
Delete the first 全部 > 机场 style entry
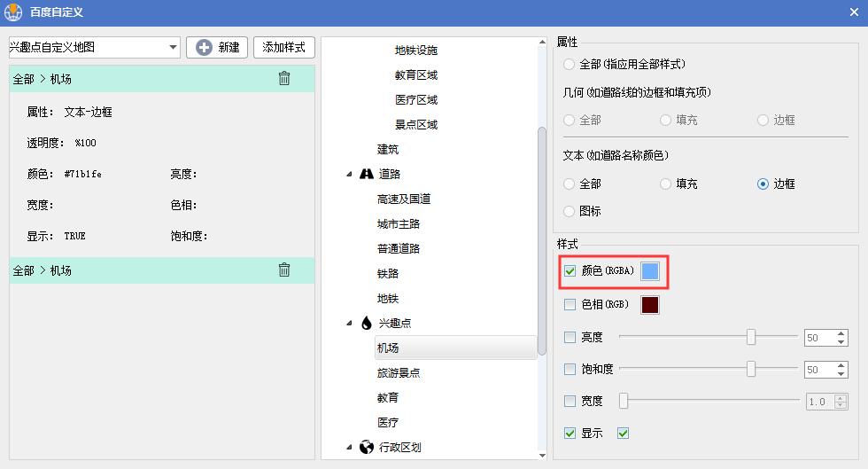point(284,78)
